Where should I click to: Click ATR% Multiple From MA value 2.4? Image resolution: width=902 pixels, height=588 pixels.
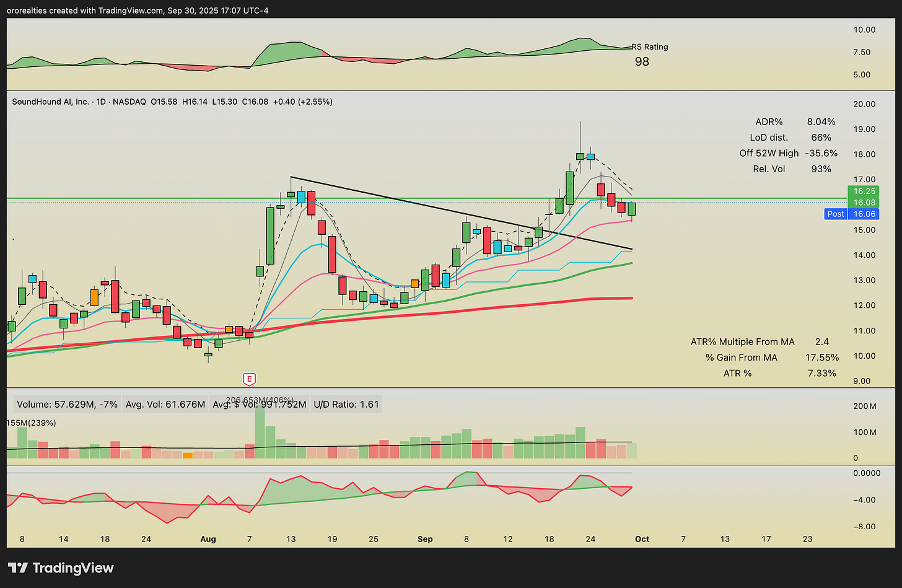822,341
